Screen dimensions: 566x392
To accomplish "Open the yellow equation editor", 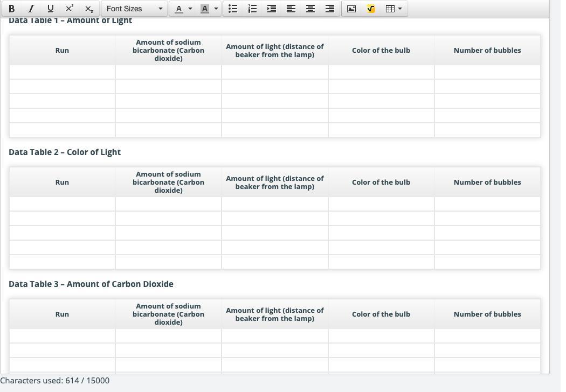I will click(371, 9).
